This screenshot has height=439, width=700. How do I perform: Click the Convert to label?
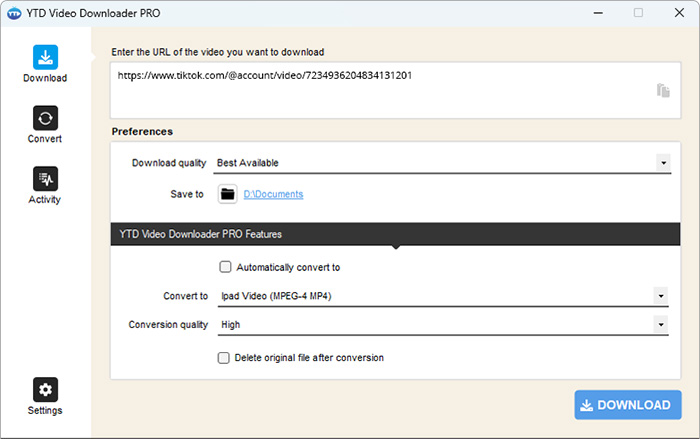tap(186, 296)
